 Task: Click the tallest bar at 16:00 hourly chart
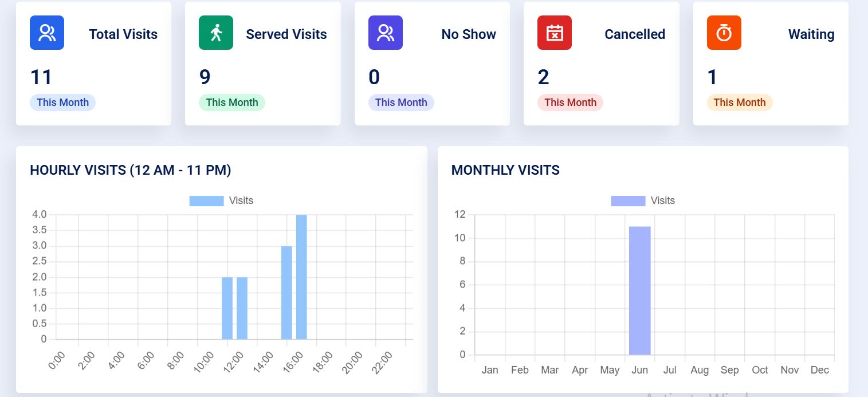point(302,275)
